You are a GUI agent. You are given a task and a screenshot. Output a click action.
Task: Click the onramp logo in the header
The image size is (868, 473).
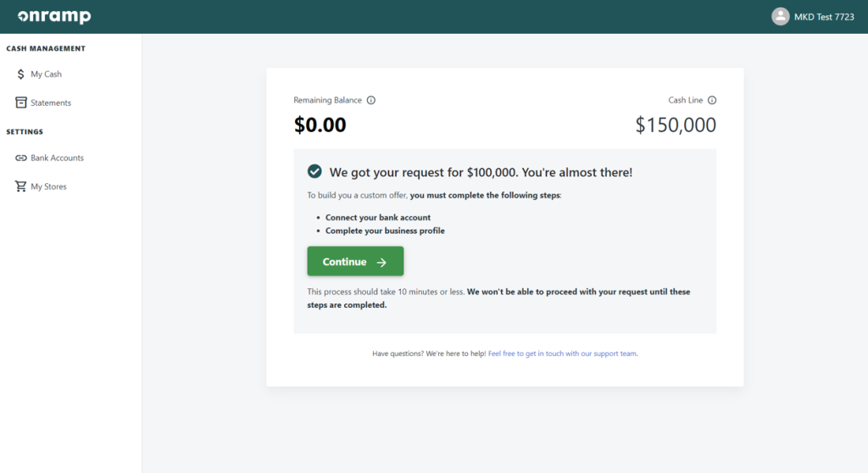[54, 17]
